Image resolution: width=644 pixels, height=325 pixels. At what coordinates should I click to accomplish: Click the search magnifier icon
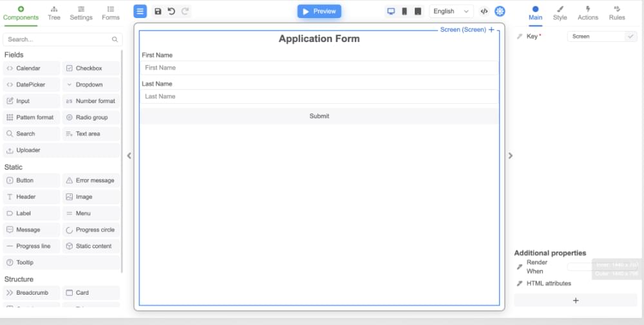click(115, 39)
